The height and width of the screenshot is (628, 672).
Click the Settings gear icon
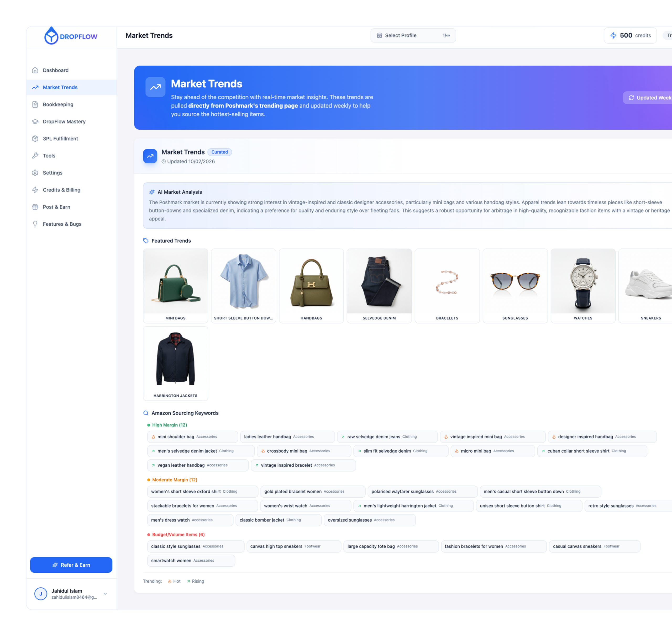(35, 173)
